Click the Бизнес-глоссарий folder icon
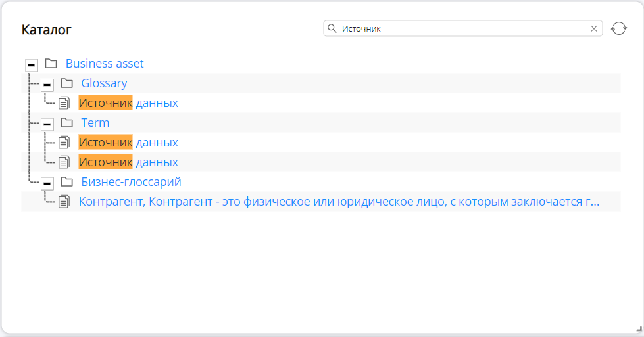 pos(66,182)
